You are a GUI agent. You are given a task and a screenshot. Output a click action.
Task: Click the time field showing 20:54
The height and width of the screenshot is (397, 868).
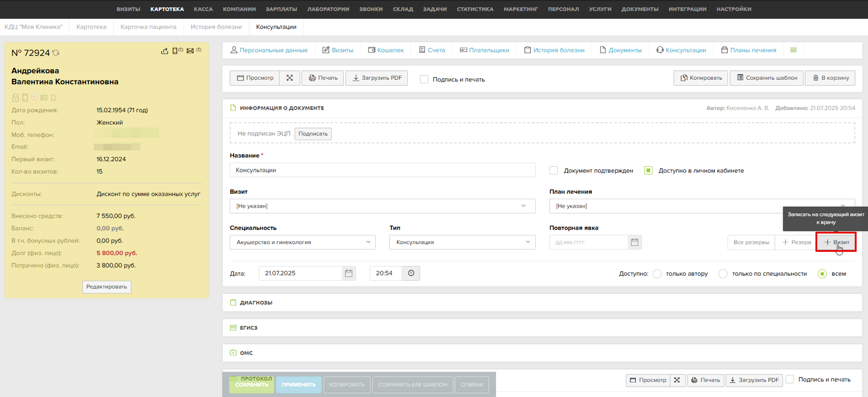(386, 273)
